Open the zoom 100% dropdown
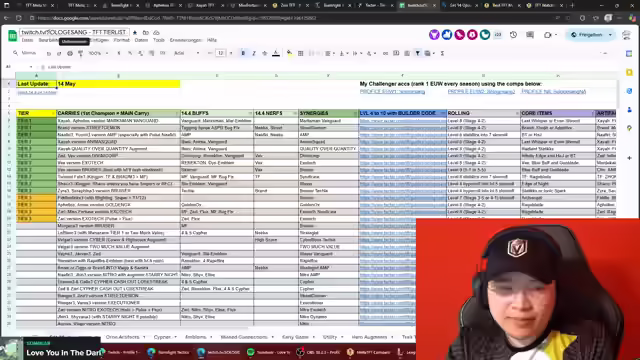Image resolution: width=640 pixels, height=360 pixels. click(98, 53)
